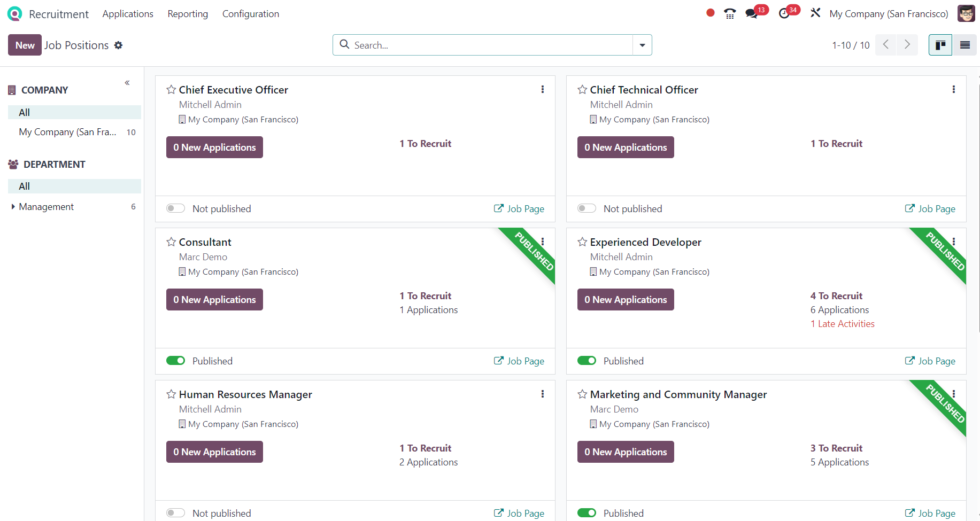Image resolution: width=980 pixels, height=521 pixels.
Task: Publish the Chief Executive Officer job
Action: click(175, 208)
